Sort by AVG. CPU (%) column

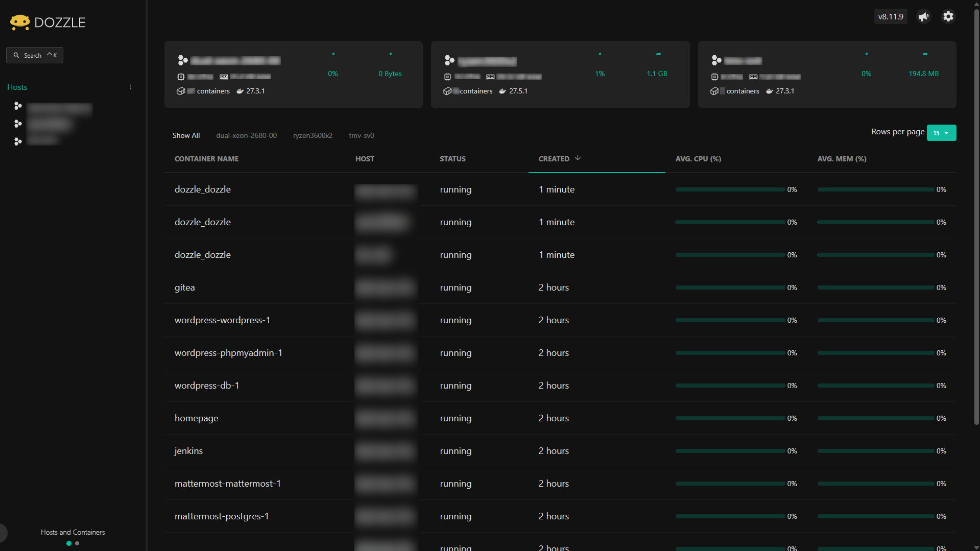pyautogui.click(x=698, y=159)
